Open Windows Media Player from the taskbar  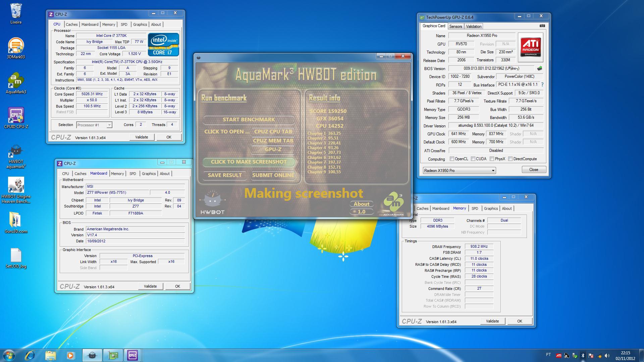click(70, 355)
